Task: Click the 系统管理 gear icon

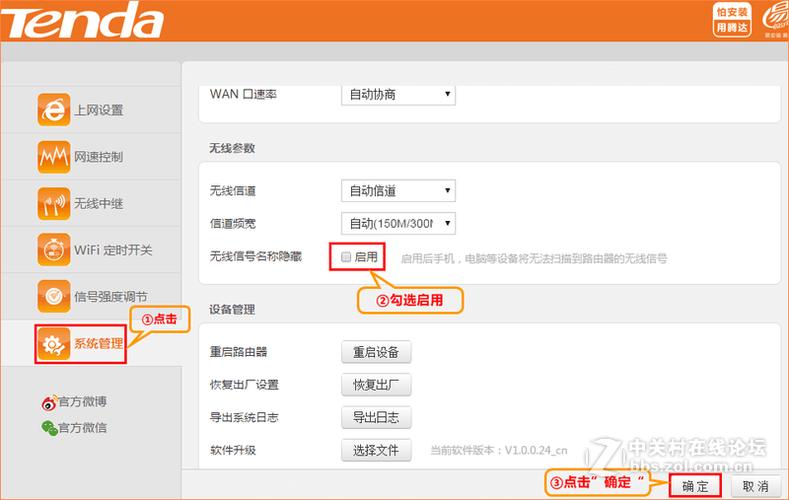Action: 54,344
